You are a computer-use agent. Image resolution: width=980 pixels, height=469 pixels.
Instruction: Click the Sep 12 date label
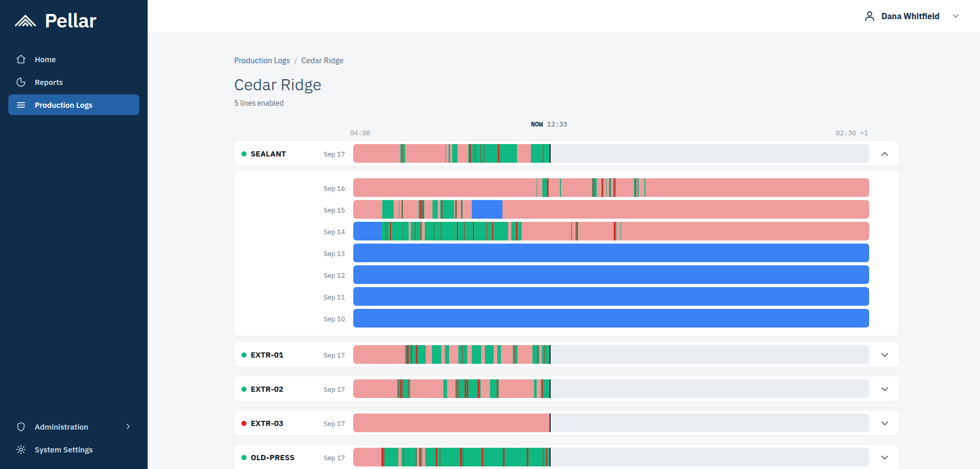[x=334, y=275]
